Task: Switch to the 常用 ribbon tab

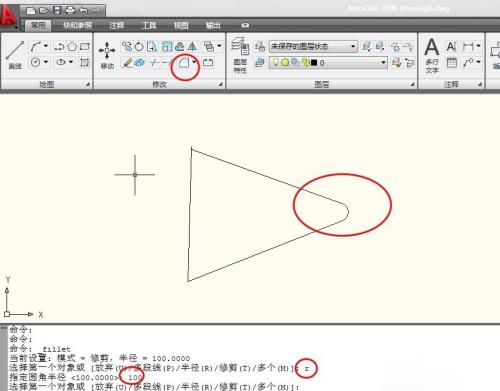Action: point(38,25)
